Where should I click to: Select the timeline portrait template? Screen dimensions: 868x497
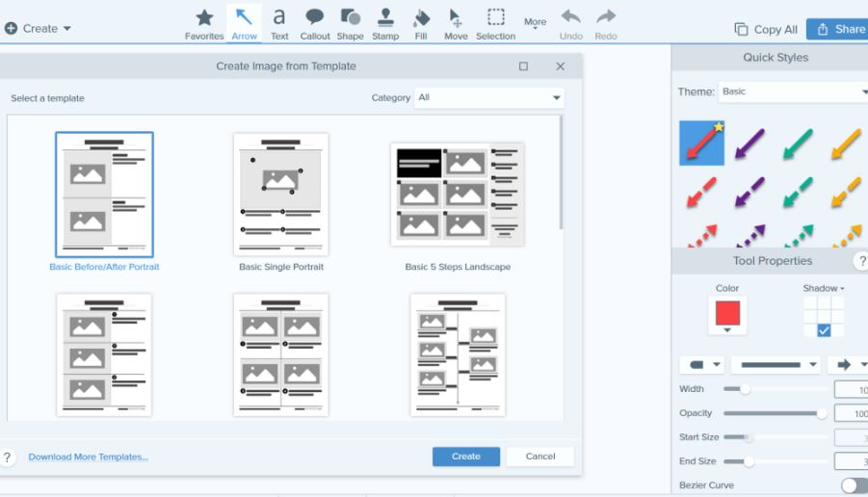point(458,354)
